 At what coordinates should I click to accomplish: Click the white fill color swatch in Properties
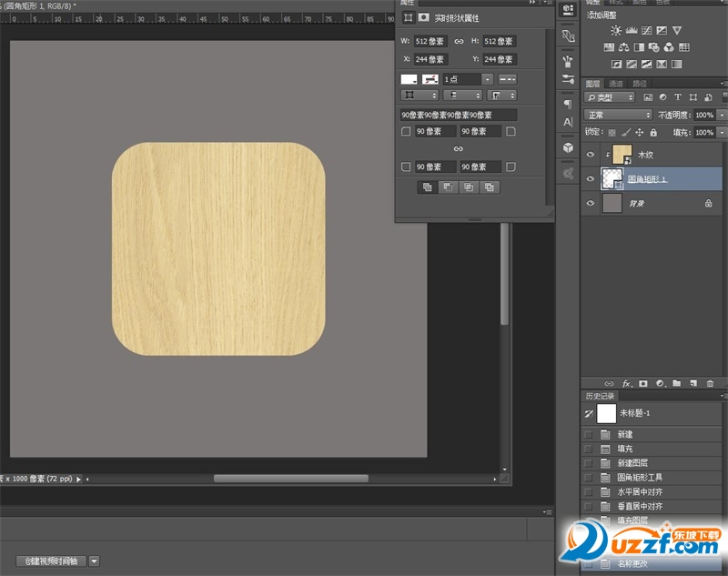tap(409, 80)
